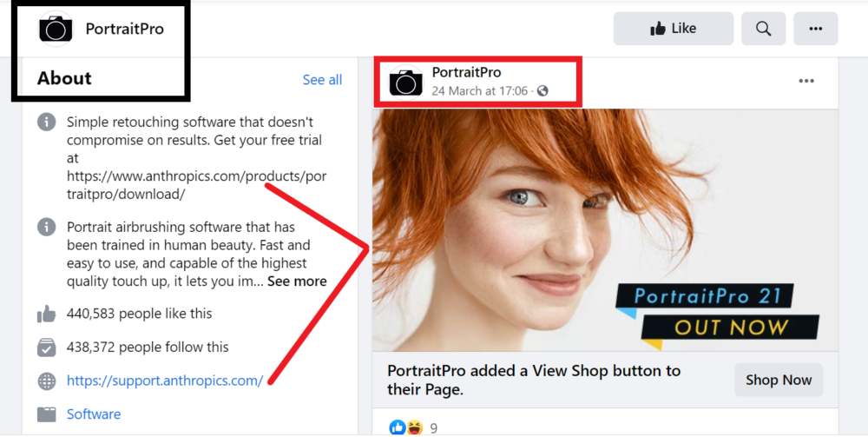
Task: Click the globe icon beside the support link
Action: [47, 381]
